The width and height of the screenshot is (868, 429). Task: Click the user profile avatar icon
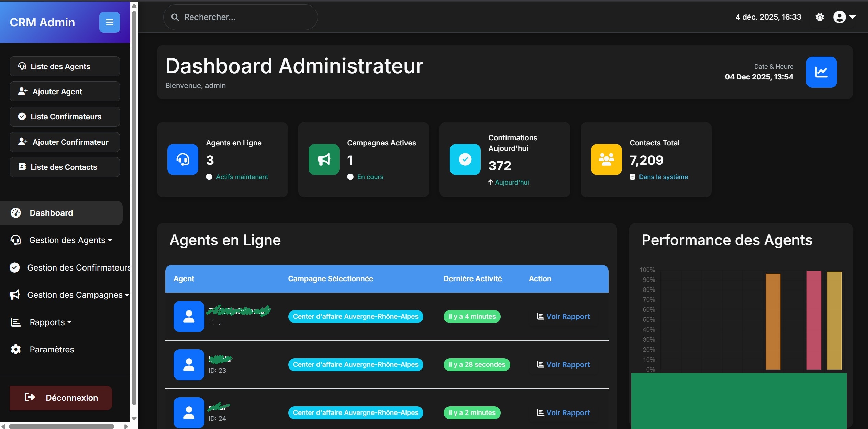[x=840, y=17]
